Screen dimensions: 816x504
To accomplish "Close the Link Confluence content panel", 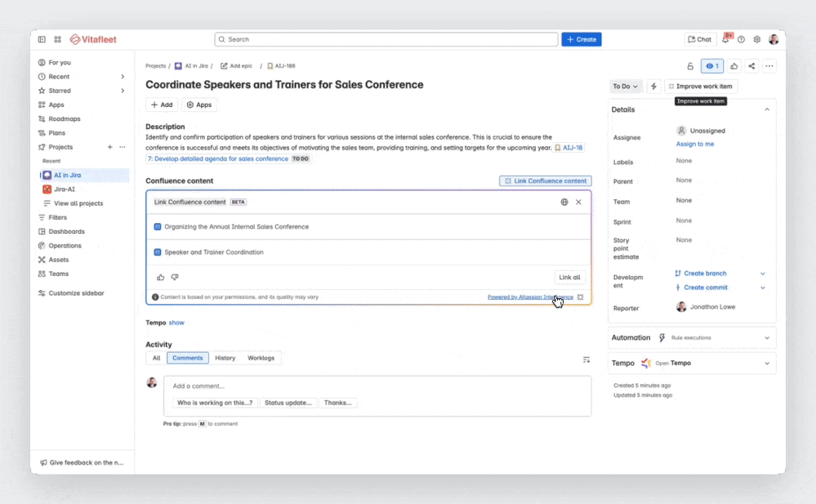I will 578,202.
